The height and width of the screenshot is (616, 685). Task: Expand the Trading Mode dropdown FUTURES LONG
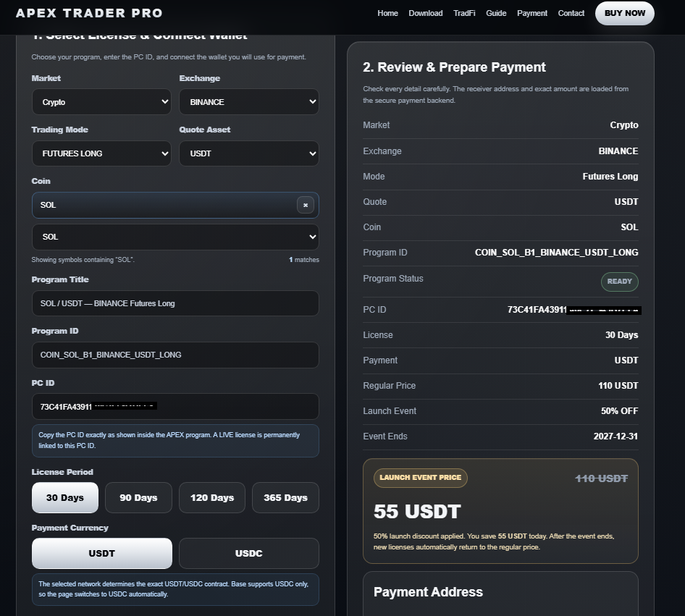[x=101, y=153]
